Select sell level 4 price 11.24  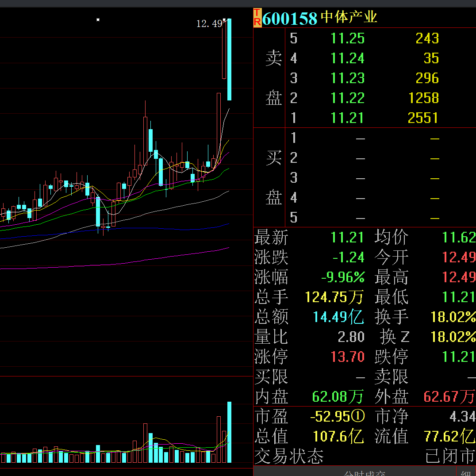pos(347,58)
